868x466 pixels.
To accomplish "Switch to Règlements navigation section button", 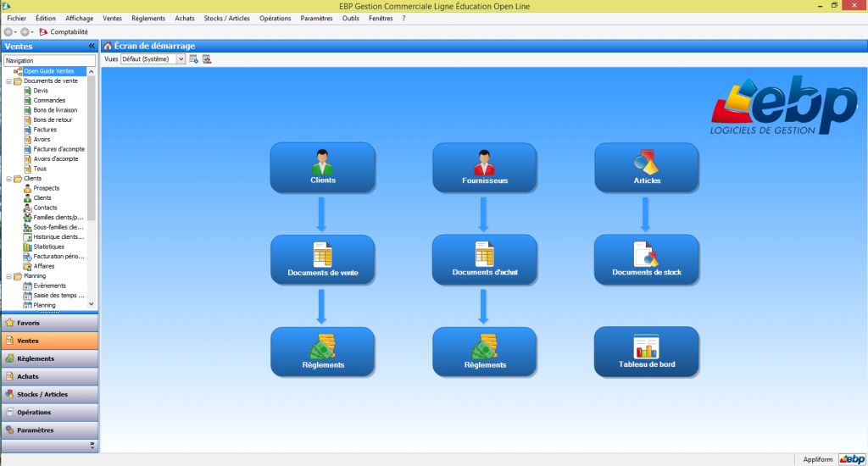I will 50,358.
